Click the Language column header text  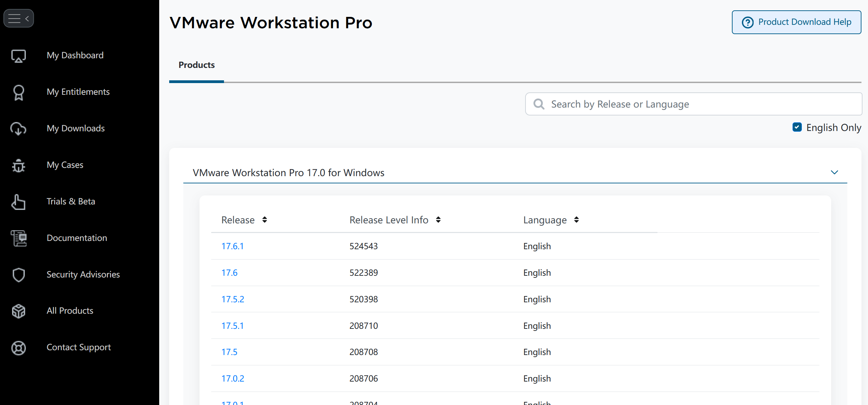pyautogui.click(x=545, y=220)
